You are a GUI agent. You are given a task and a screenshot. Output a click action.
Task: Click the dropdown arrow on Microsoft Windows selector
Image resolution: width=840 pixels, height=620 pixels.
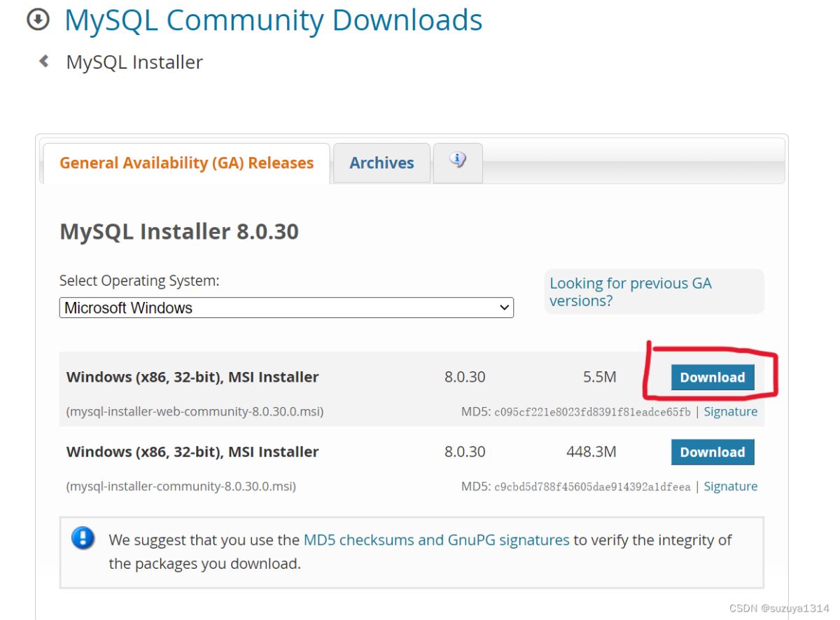click(x=503, y=307)
